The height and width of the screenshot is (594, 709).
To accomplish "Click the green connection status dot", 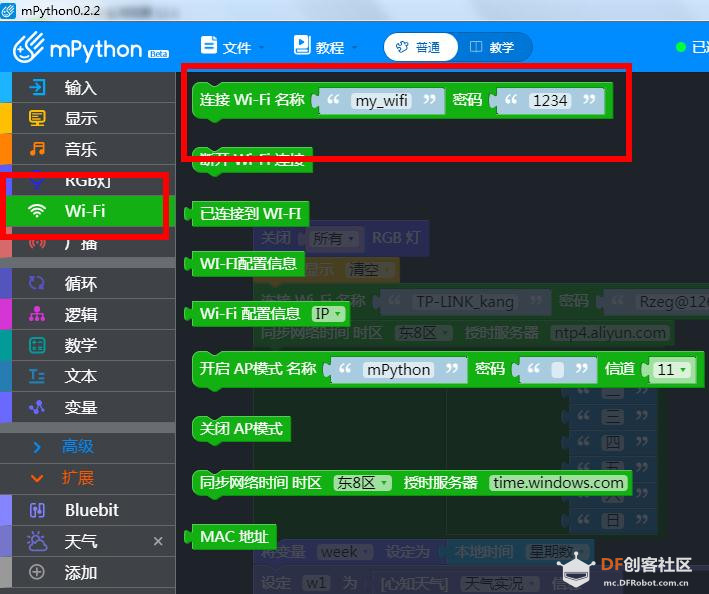I will 681,47.
